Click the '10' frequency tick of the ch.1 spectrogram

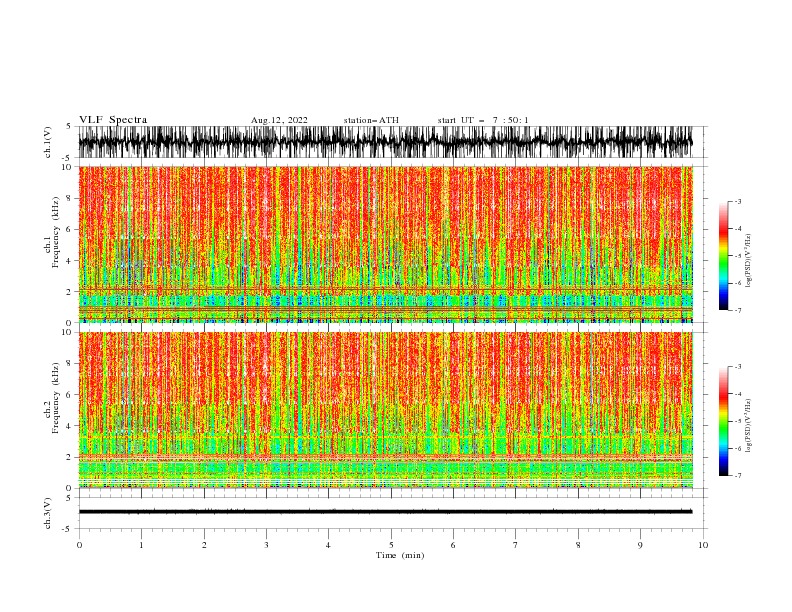(67, 167)
